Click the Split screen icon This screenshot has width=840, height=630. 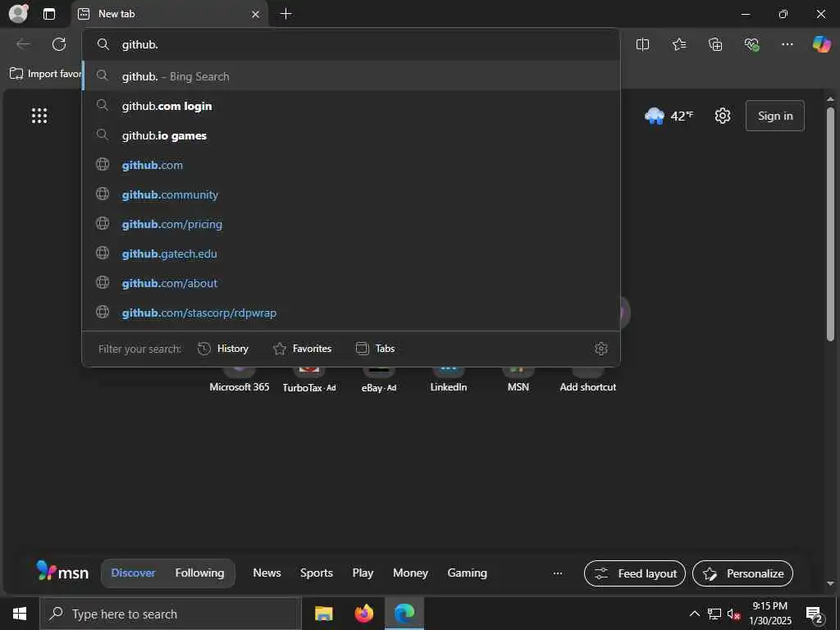(642, 44)
